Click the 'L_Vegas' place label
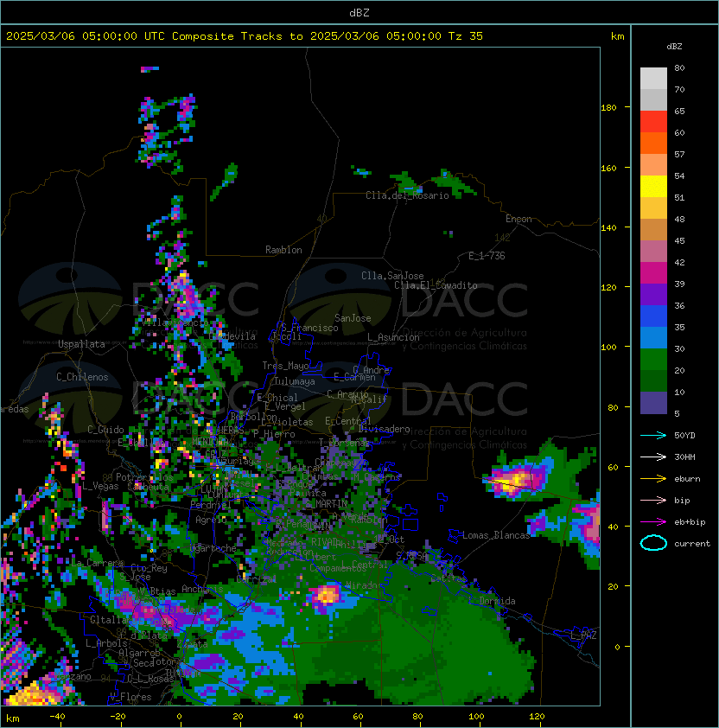The width and height of the screenshot is (719, 728). click(100, 486)
